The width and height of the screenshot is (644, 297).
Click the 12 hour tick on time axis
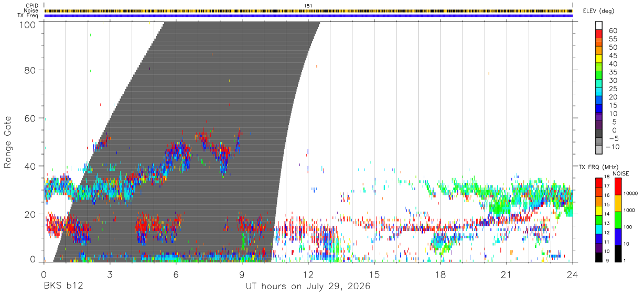308,274
